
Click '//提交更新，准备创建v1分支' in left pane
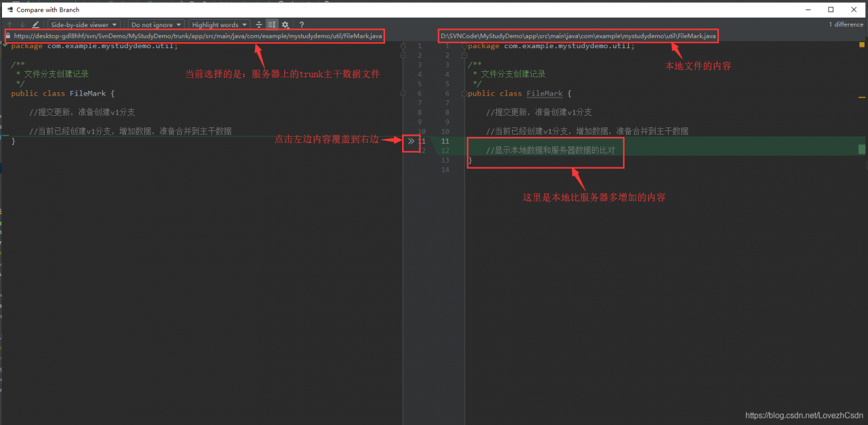82,113
